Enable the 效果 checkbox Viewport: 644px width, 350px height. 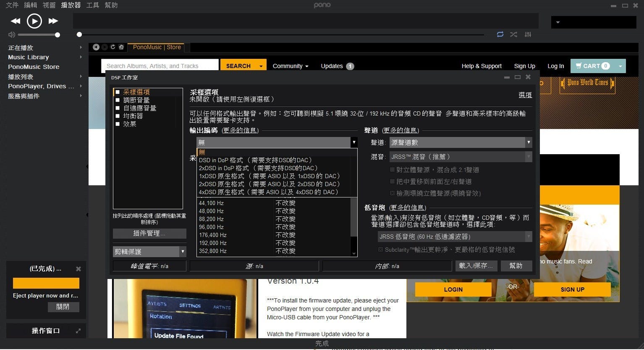(118, 124)
